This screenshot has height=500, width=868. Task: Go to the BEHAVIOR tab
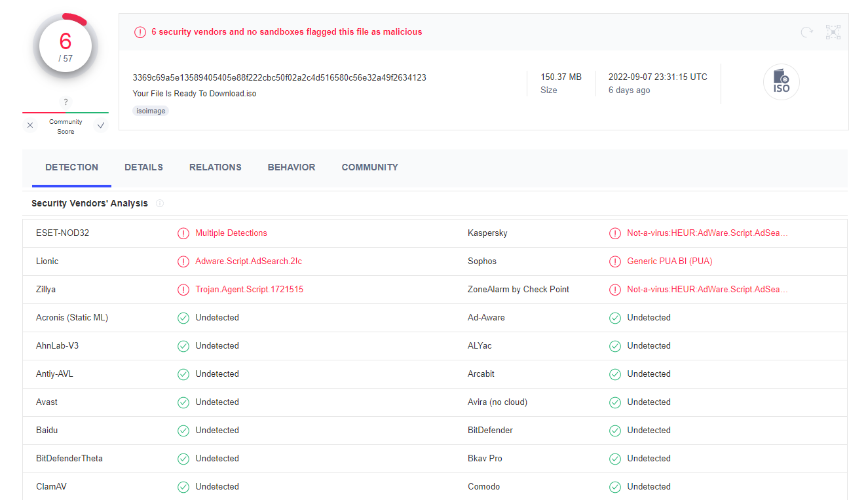coord(292,168)
